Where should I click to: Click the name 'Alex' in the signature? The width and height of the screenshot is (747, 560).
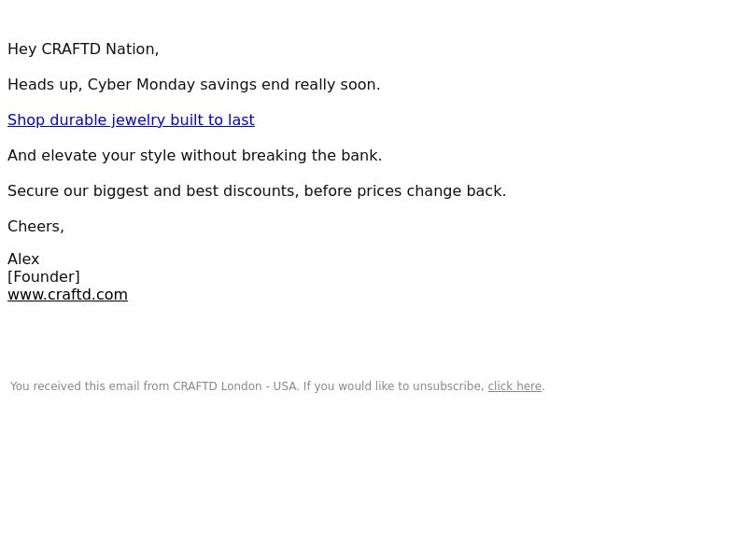click(23, 259)
